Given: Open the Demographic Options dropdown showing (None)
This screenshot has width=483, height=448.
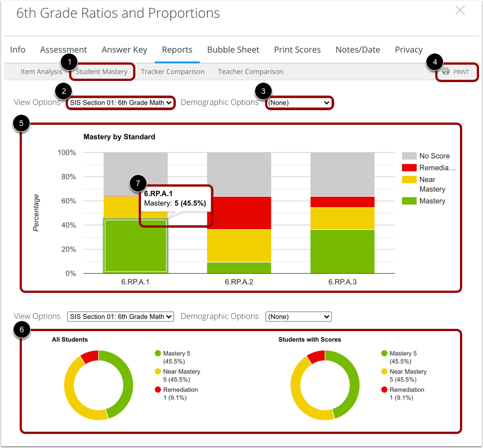Looking at the screenshot, I should click(299, 103).
